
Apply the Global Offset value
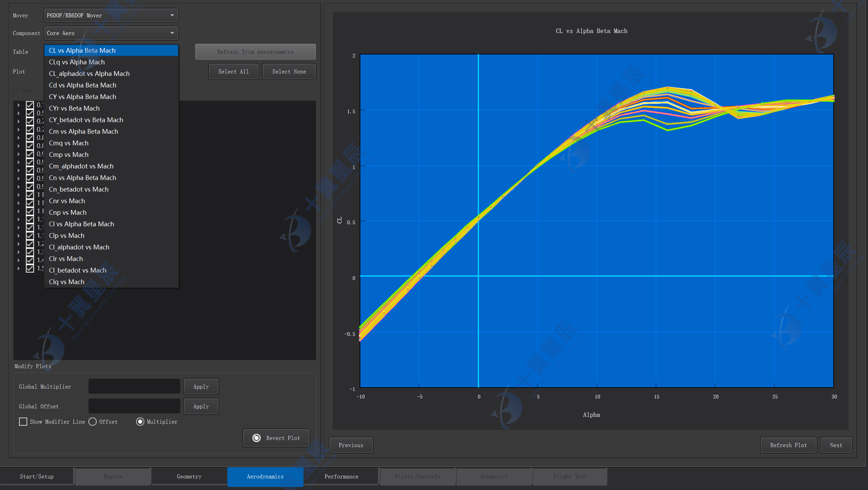201,406
